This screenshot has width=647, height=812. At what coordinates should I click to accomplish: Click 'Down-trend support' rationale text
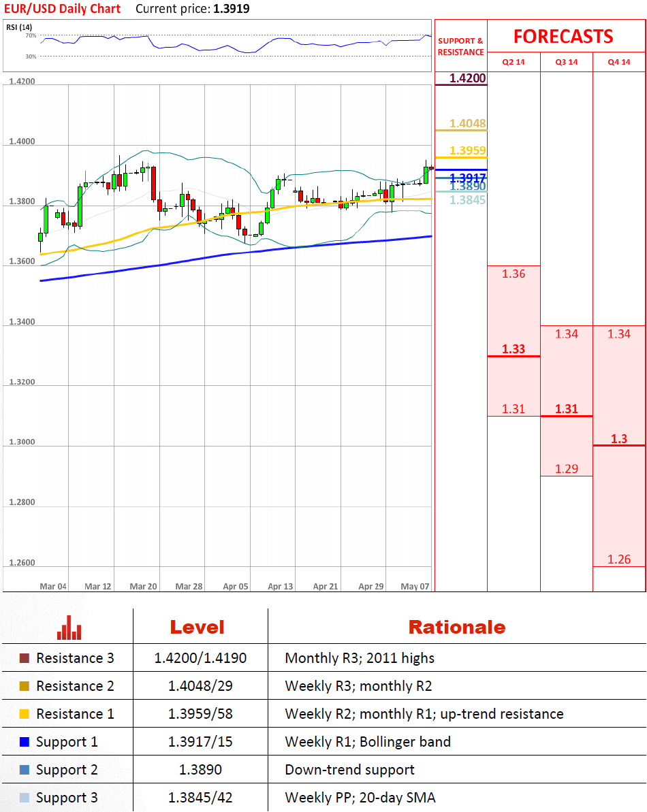point(349,770)
